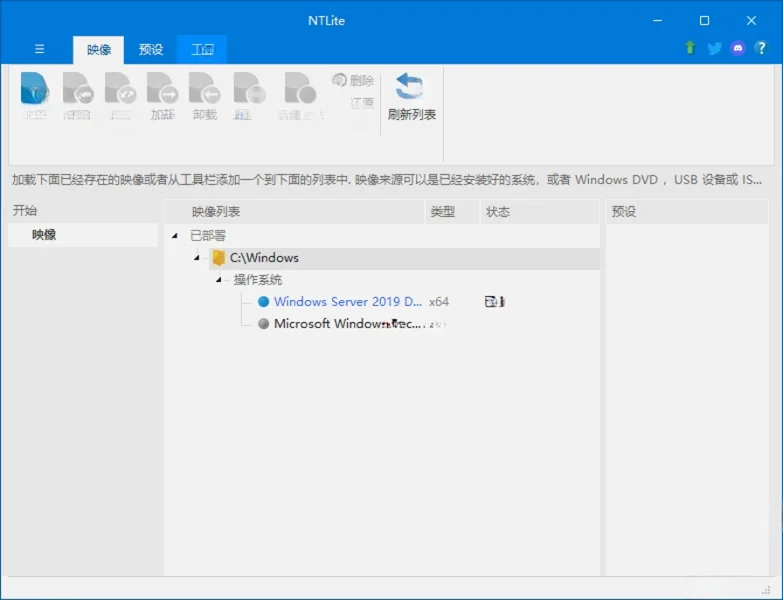Click the x64 type cell
This screenshot has height=600, width=783.
coord(439,301)
